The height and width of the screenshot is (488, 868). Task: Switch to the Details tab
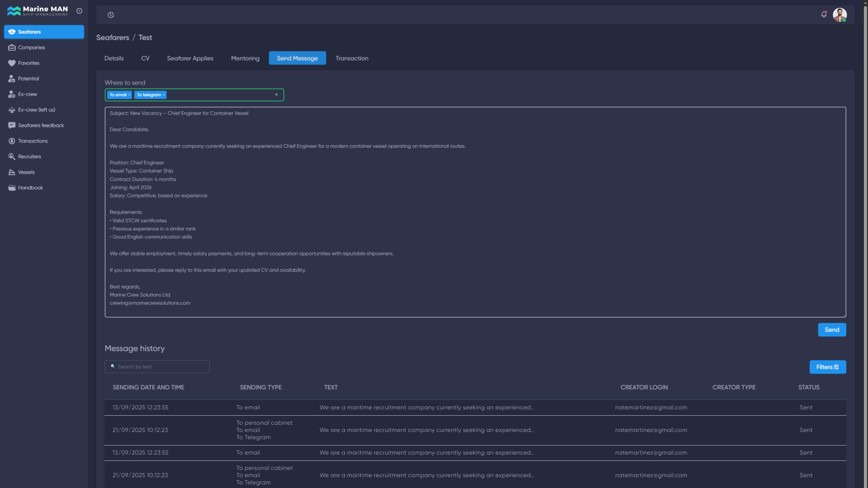114,58
